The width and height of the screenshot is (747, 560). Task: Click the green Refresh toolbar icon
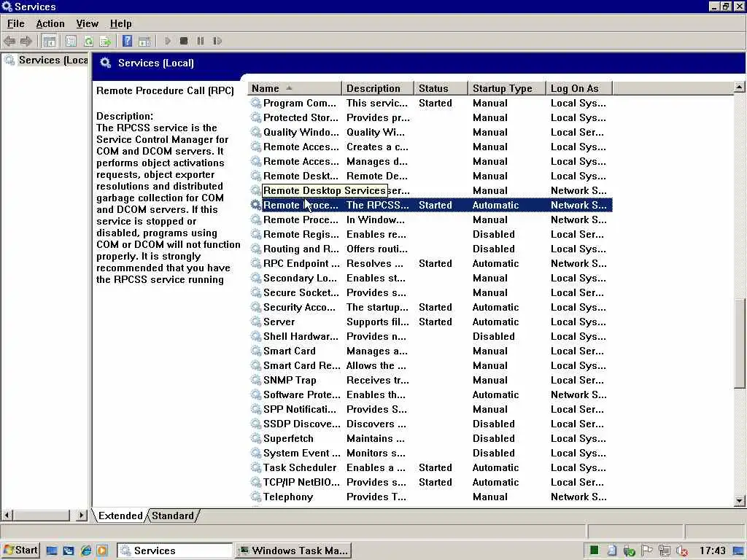click(x=88, y=42)
